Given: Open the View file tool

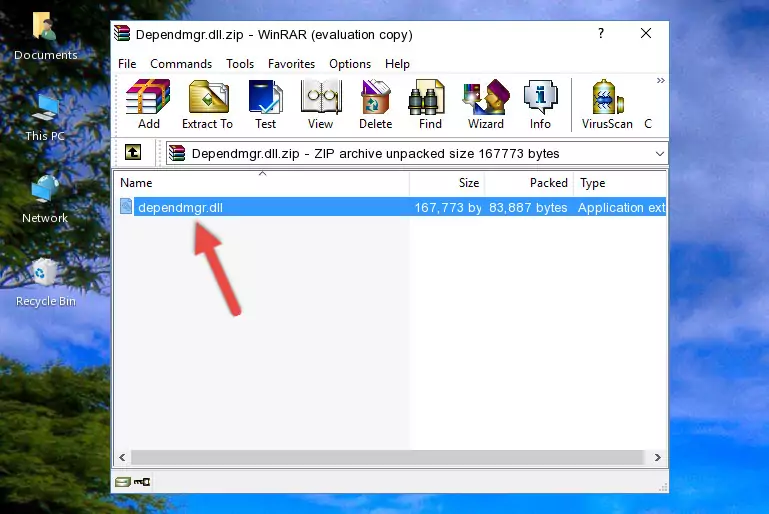Looking at the screenshot, I should tap(321, 104).
